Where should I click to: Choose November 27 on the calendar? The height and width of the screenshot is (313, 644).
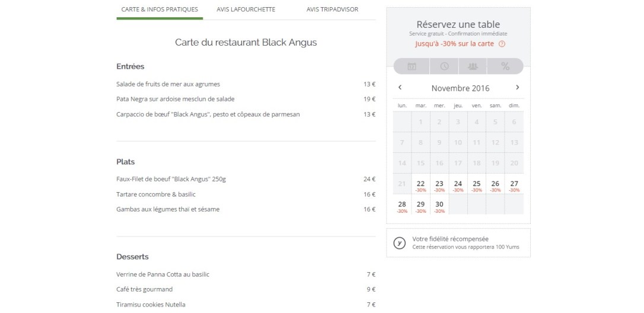514,186
